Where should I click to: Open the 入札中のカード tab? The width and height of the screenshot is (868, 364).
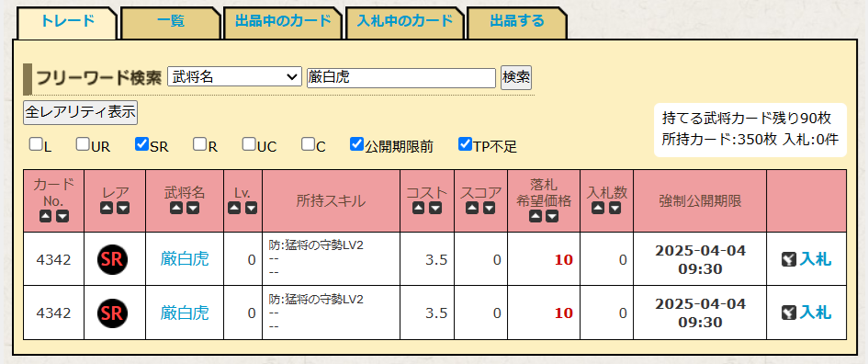(405, 21)
